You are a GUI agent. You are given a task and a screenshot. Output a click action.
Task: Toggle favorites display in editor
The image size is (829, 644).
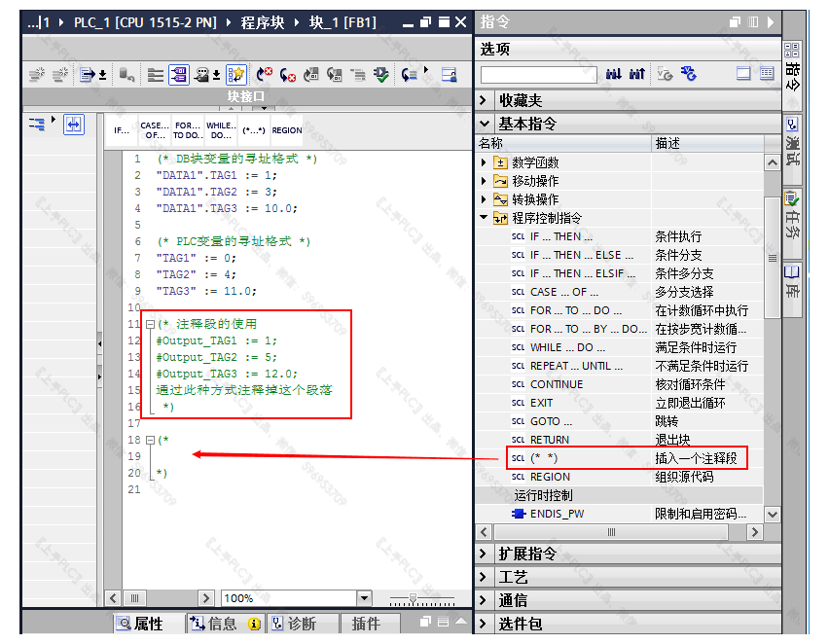tap(235, 75)
